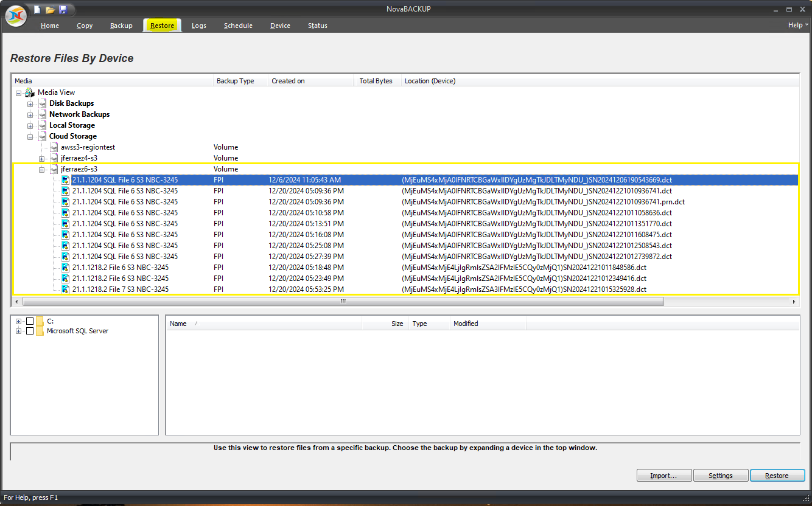Open the Logs tab
Image resolution: width=812 pixels, height=506 pixels.
198,26
